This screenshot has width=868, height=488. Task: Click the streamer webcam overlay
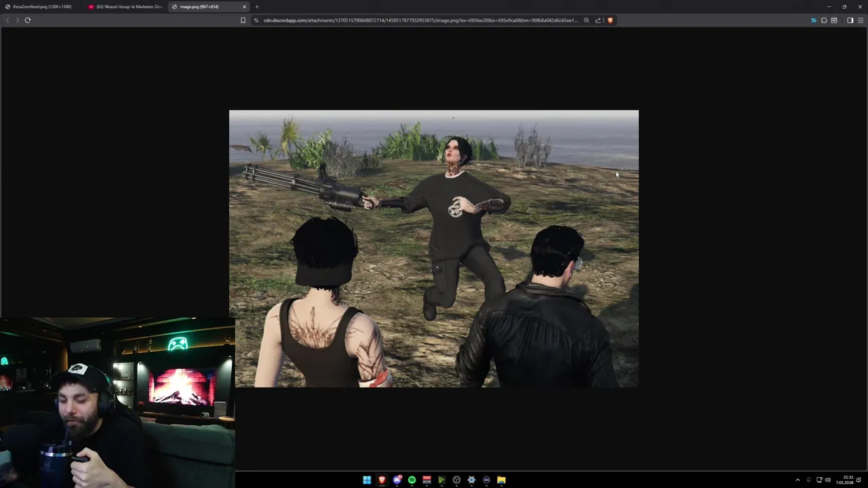[117, 403]
